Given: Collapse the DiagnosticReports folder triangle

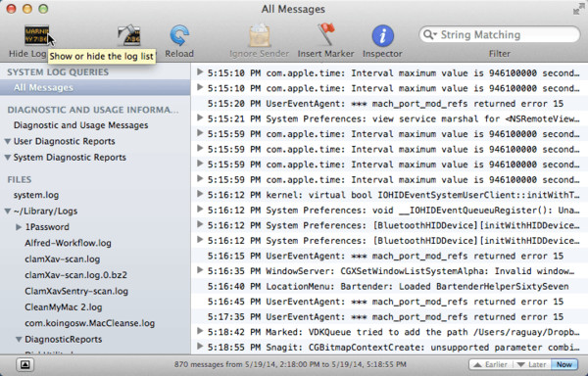Looking at the screenshot, I should tap(19, 340).
